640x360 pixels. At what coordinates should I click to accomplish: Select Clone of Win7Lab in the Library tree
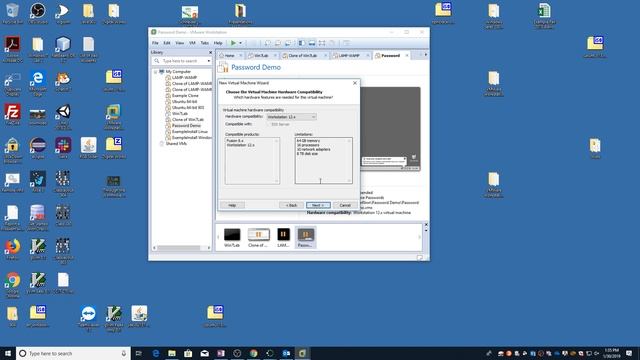click(188, 120)
